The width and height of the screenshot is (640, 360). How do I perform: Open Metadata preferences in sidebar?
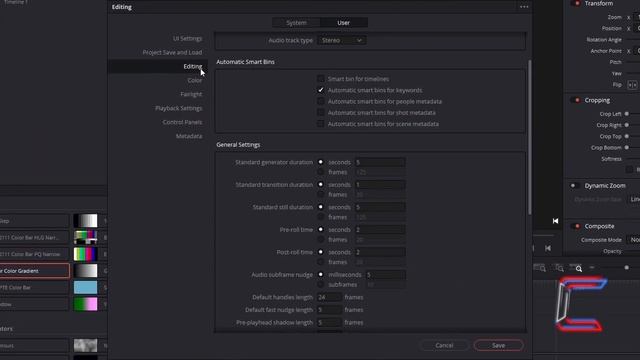click(x=189, y=136)
